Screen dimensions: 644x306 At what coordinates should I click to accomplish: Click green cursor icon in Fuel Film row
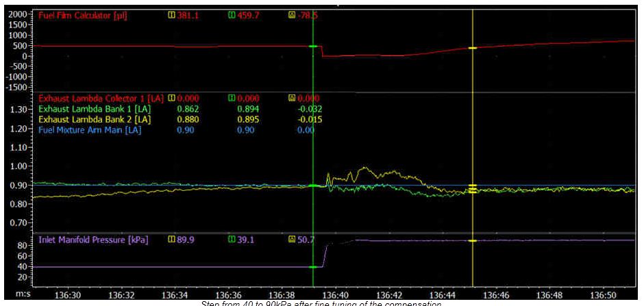pyautogui.click(x=232, y=14)
